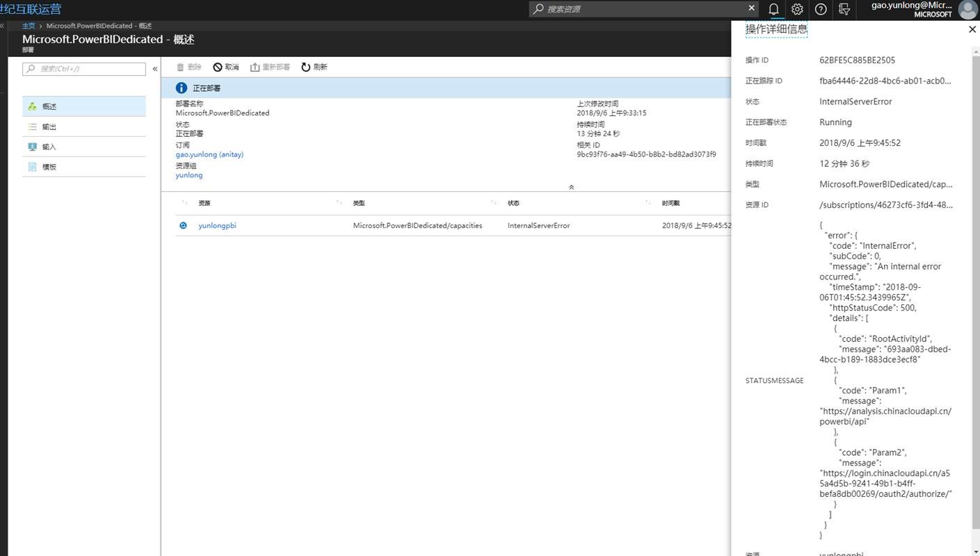Viewport: 980px width, 556px height.
Task: Open the settings gear icon
Action: pos(797,9)
